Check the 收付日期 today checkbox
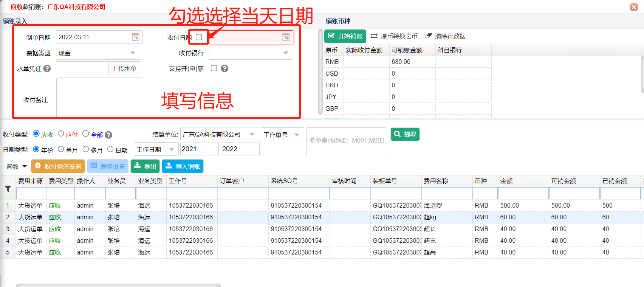The width and height of the screenshot is (644, 287). (x=199, y=37)
